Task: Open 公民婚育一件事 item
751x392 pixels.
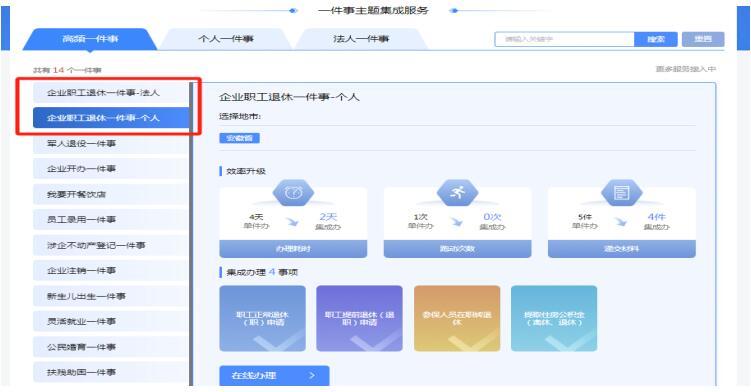Action: (x=111, y=346)
